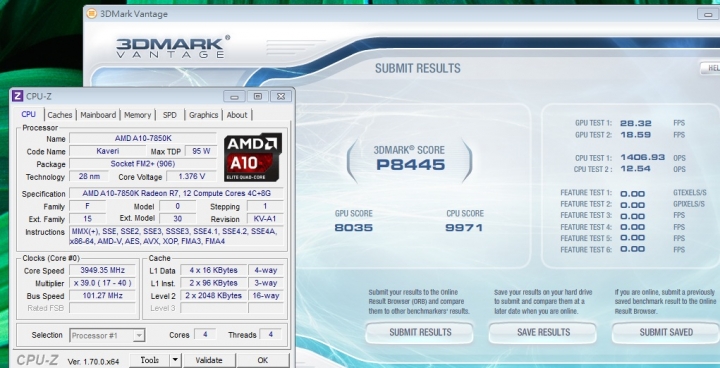The image size is (720, 368).
Task: Click the CPU-Z version text Ver. 1.70.0.x64
Action: [93, 362]
